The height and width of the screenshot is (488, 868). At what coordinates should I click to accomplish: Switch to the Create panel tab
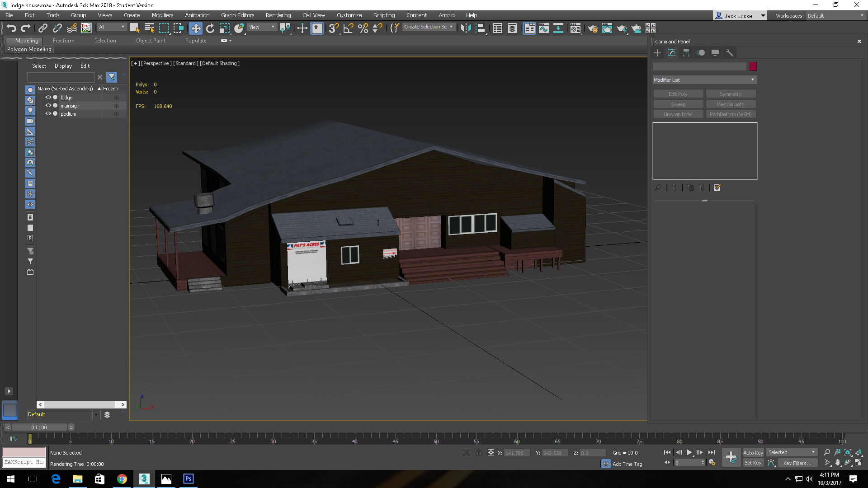[x=657, y=53]
